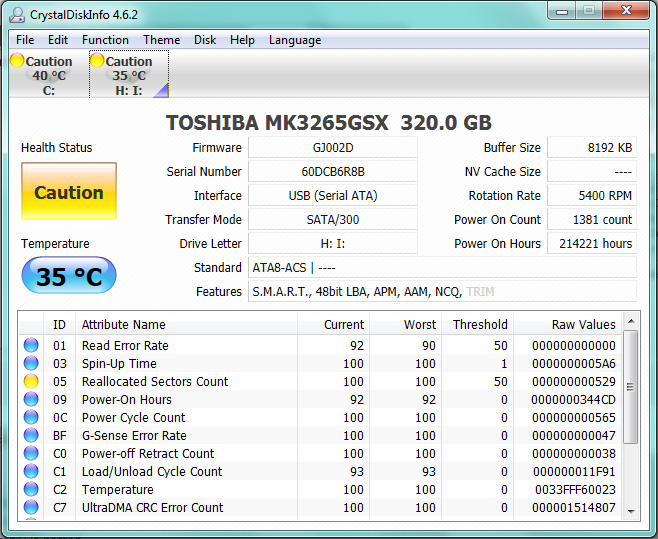Click status orb for Temperature attribute
The width and height of the screenshot is (658, 539).
tap(31, 489)
